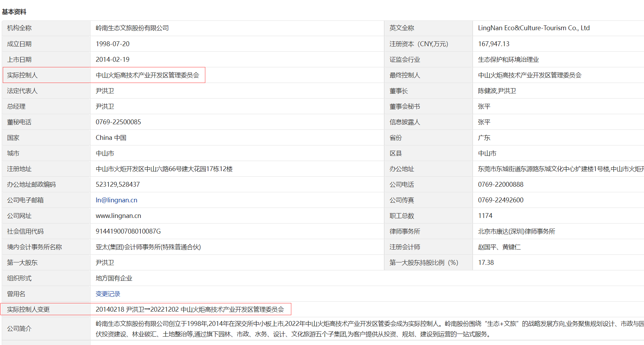Click the 证监会行业 label
The width and height of the screenshot is (644, 345).
(405, 60)
